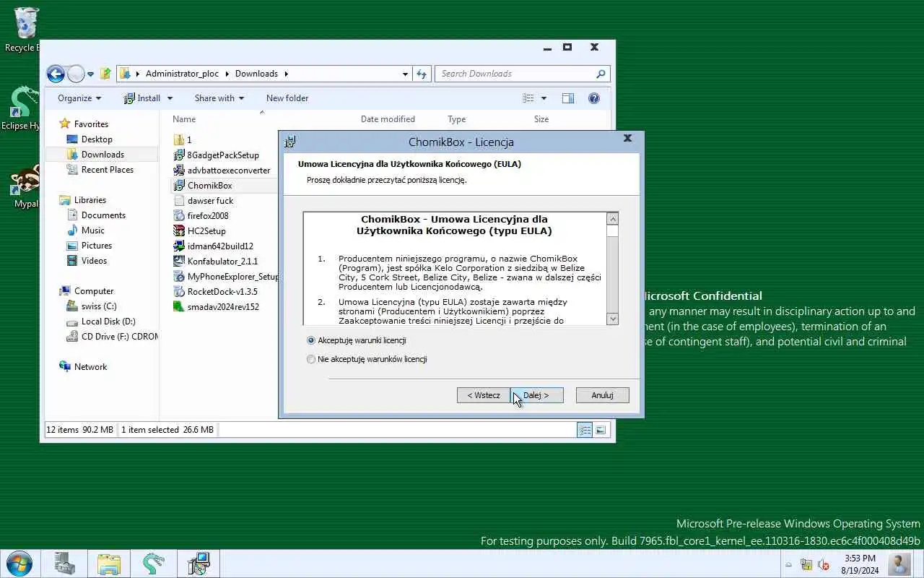Select Desktop in the navigation pane

click(x=97, y=139)
